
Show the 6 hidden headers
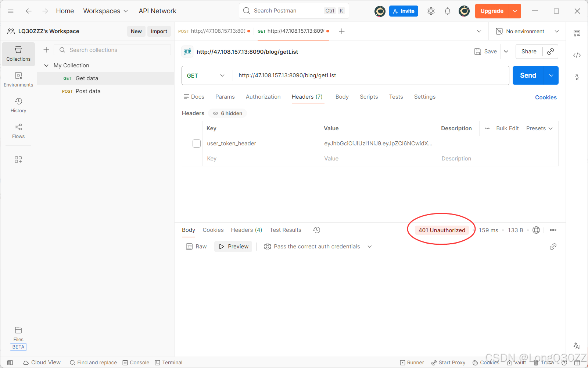point(228,113)
